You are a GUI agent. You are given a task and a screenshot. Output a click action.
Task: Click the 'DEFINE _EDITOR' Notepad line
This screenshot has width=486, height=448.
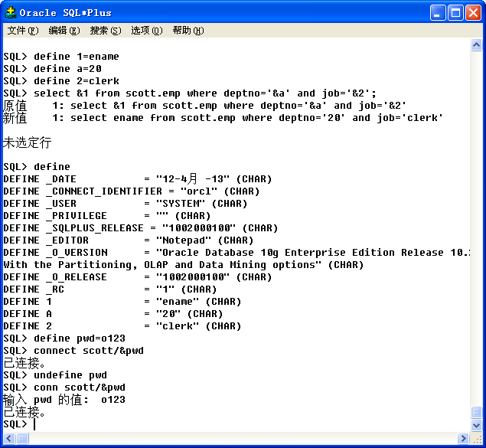click(x=129, y=240)
